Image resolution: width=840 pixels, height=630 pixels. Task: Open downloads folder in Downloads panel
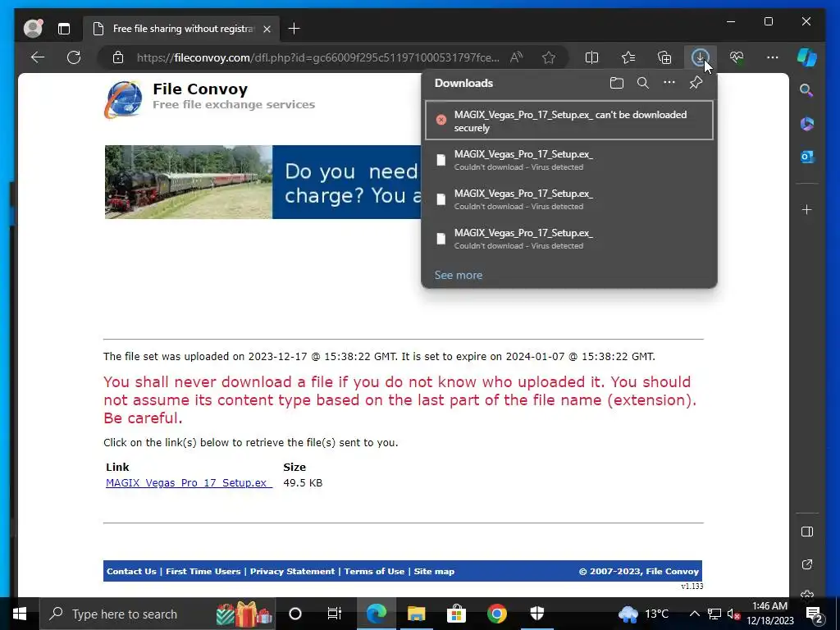tap(617, 83)
